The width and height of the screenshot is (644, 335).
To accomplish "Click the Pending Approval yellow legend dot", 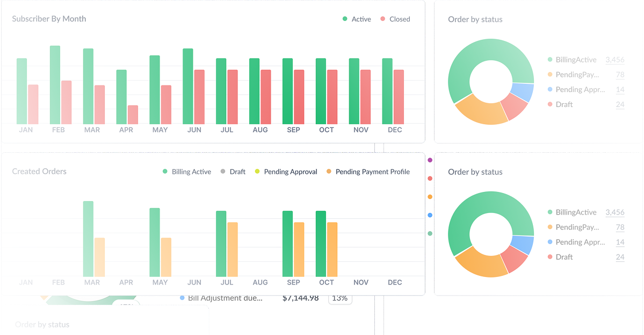I will [257, 172].
